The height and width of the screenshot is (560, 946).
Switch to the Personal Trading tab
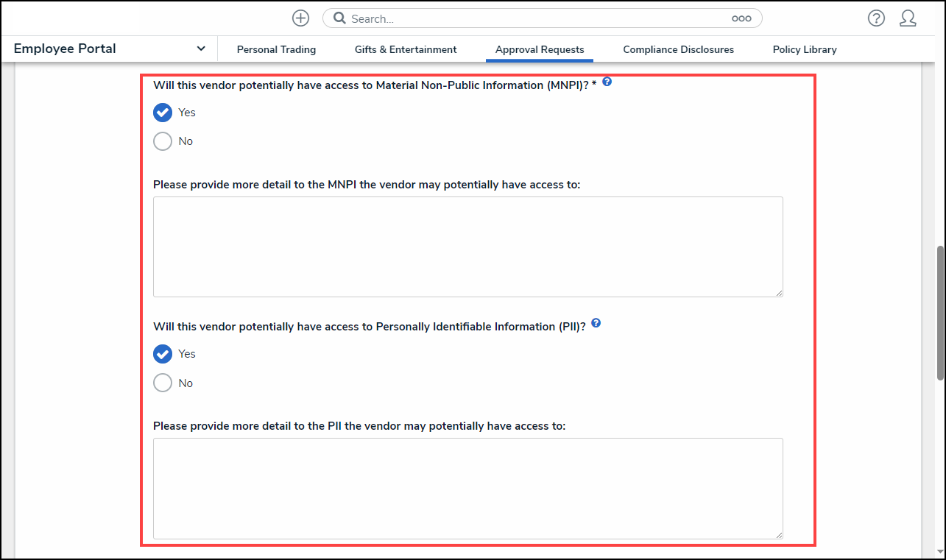pyautogui.click(x=276, y=49)
